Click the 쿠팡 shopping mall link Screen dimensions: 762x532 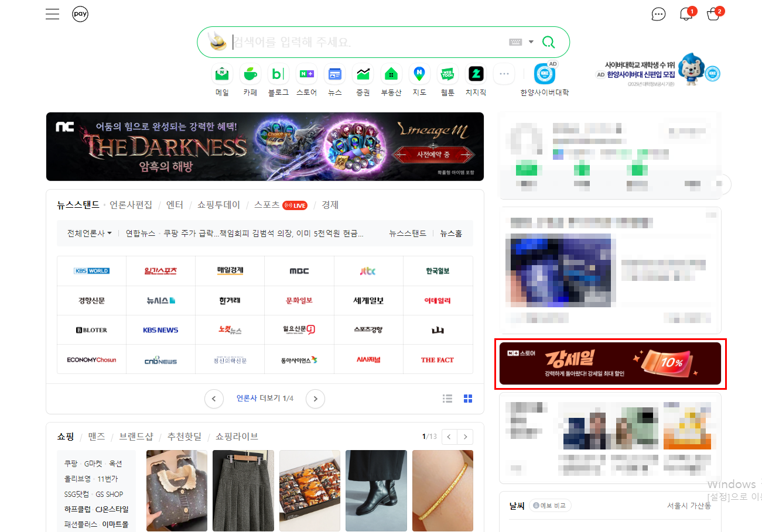71,464
